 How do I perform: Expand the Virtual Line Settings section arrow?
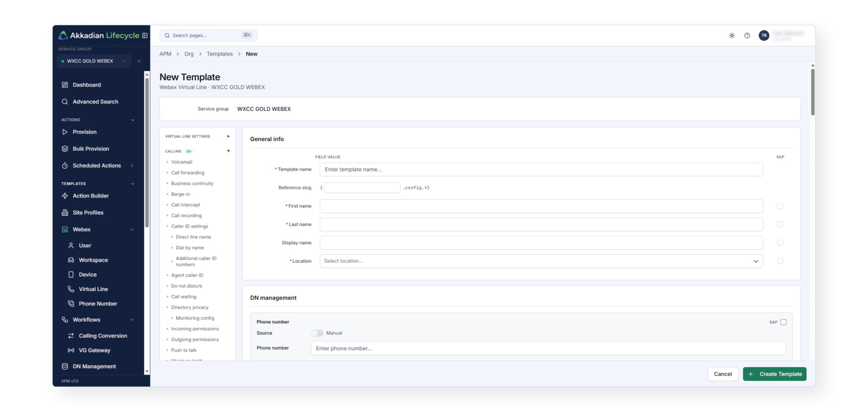[x=229, y=136]
